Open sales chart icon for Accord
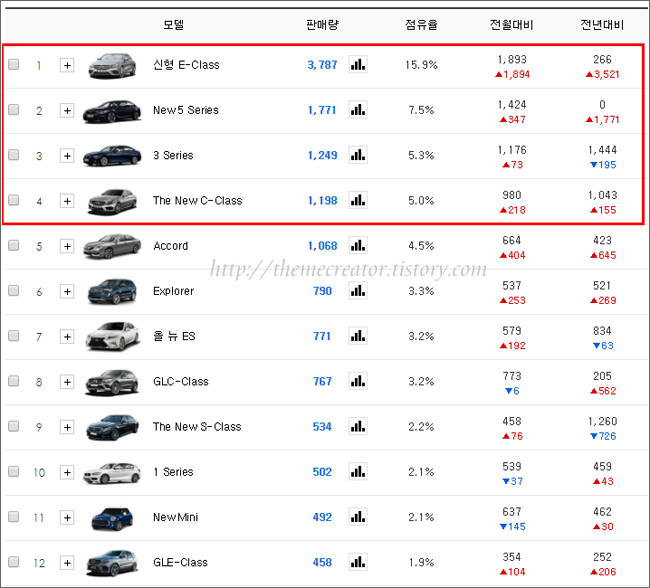The height and width of the screenshot is (588, 650). click(358, 245)
